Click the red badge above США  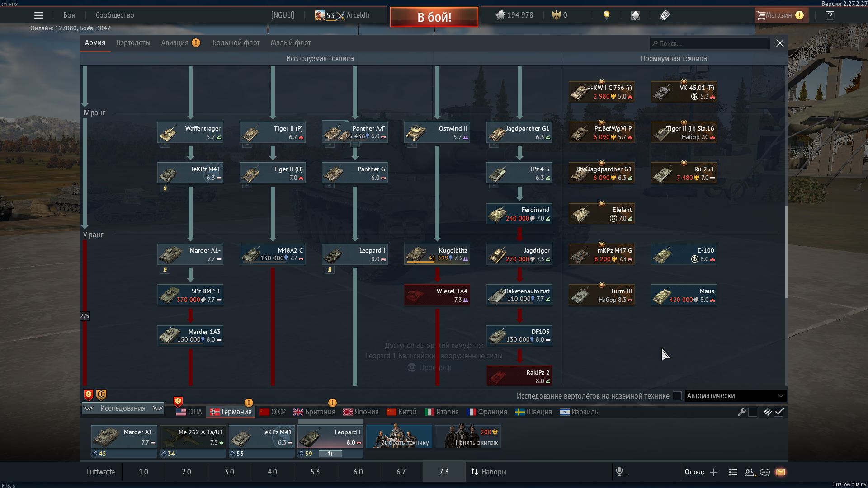tap(178, 401)
